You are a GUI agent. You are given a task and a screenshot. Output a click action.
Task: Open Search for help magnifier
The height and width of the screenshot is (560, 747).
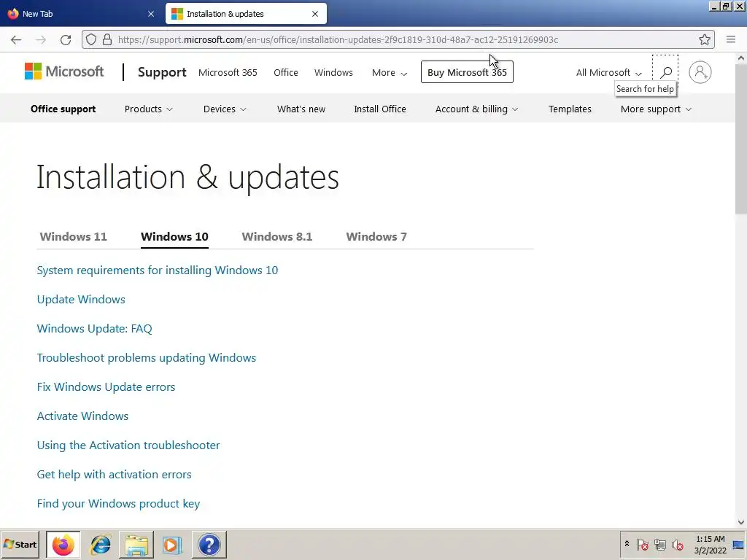click(x=665, y=72)
